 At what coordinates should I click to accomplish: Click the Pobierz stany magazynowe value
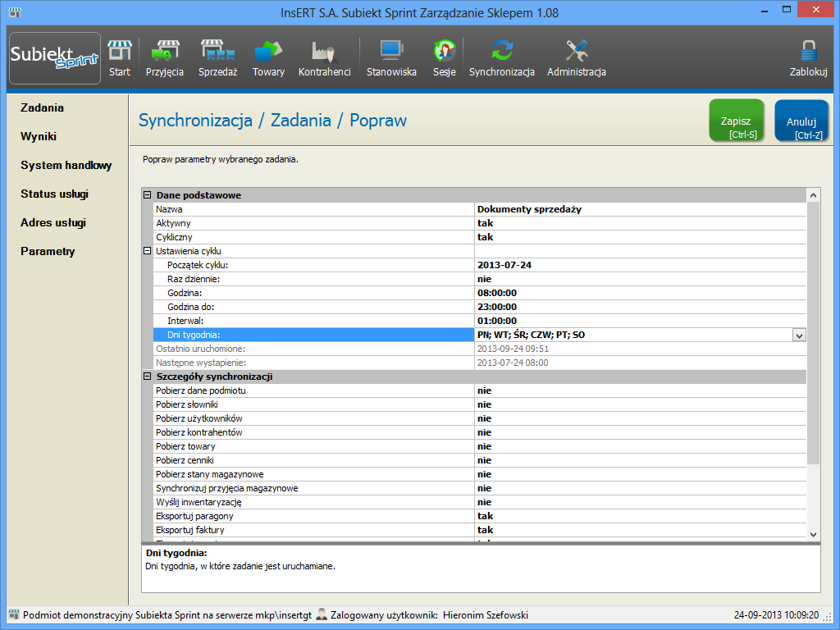[x=640, y=474]
